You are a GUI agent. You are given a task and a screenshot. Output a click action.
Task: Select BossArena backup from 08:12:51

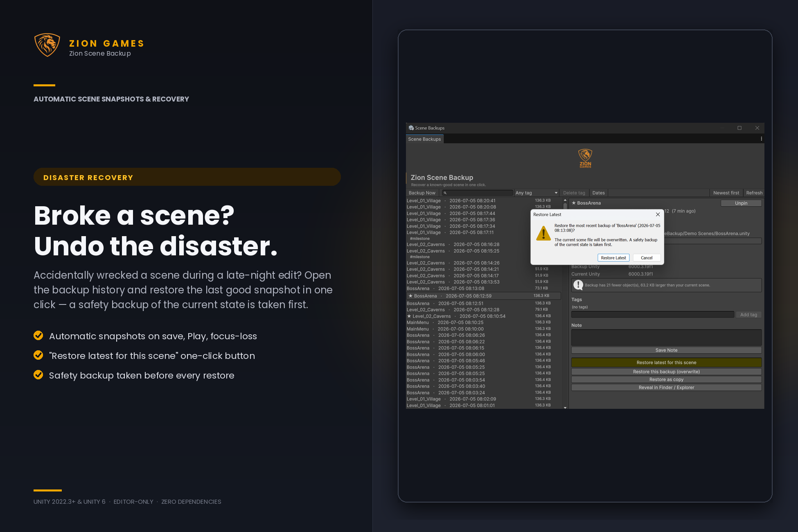(x=483, y=304)
